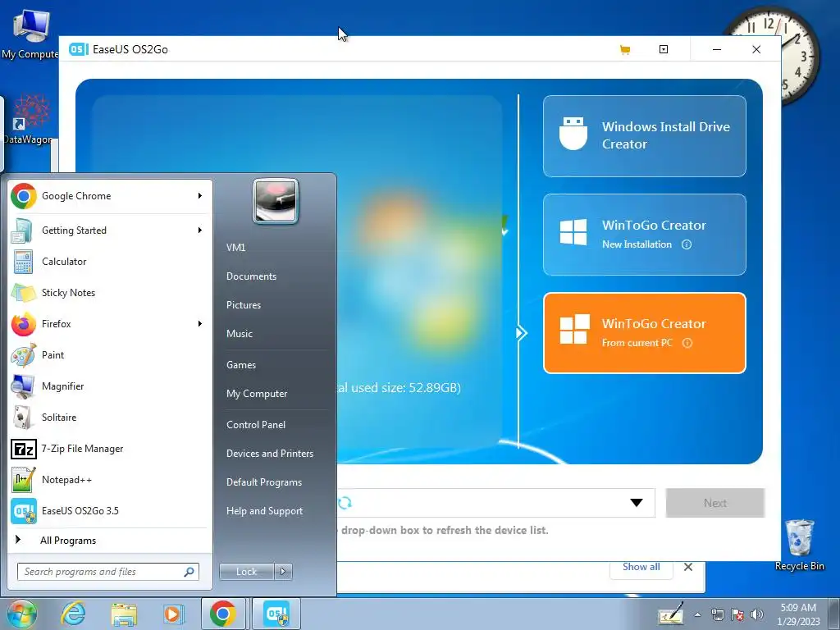The height and width of the screenshot is (630, 840).
Task: Open Calculator from Start menu
Action: point(109,262)
